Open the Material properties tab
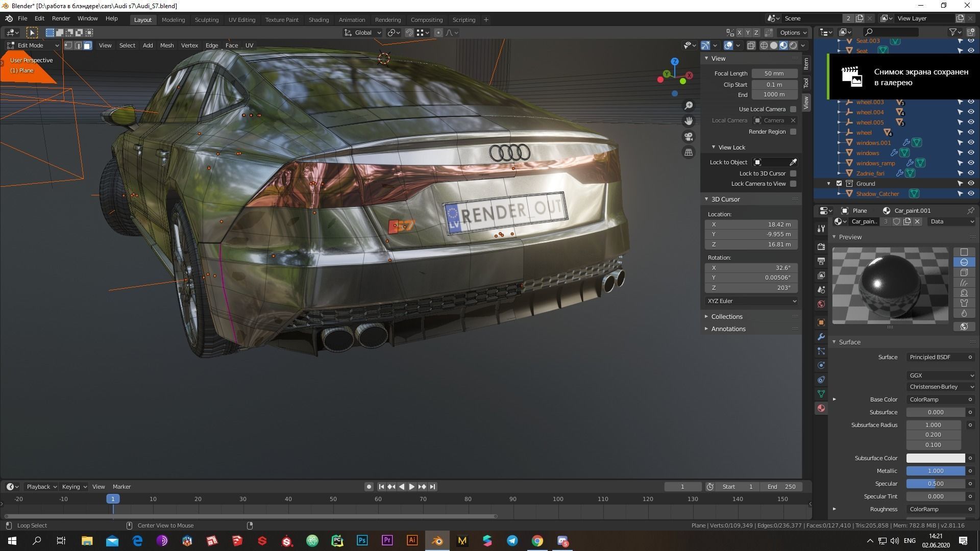This screenshot has width=980, height=551. [821, 408]
